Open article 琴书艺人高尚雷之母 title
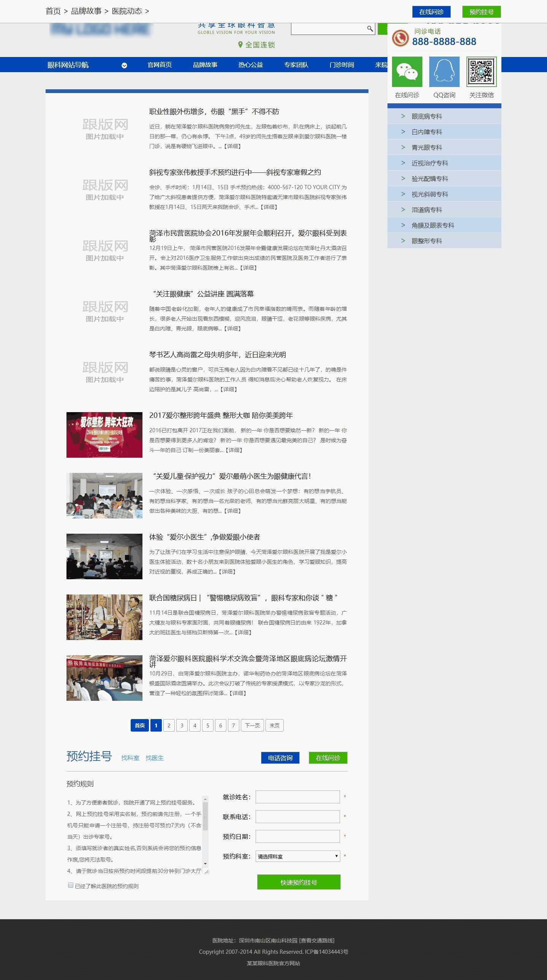547x980 pixels. [x=218, y=354]
